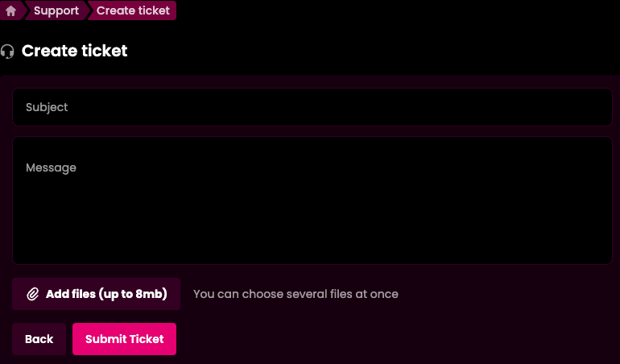The image size is (620, 364).
Task: Click the Back button label
Action: 39,339
